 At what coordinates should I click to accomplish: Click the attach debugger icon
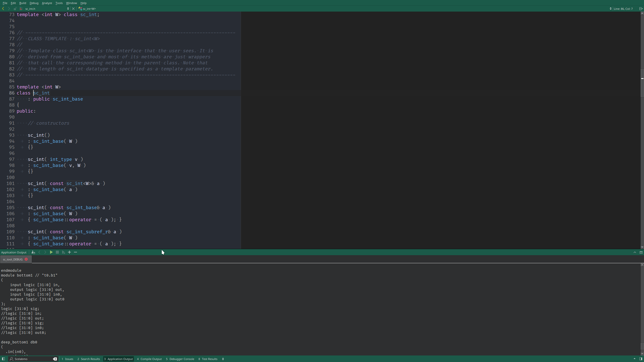click(x=63, y=252)
